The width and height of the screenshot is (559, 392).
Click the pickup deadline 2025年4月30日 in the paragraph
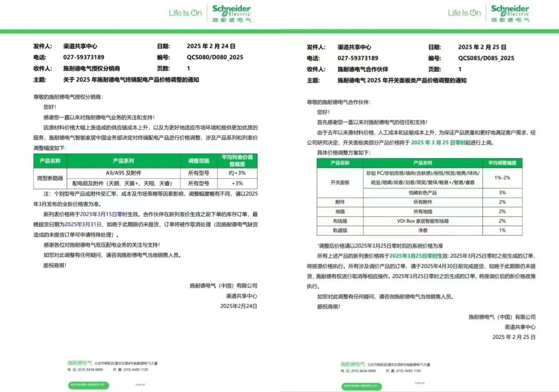pos(439,266)
